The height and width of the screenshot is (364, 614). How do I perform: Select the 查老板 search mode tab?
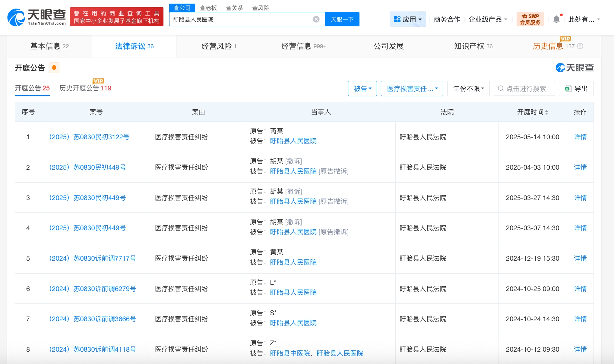point(208,8)
